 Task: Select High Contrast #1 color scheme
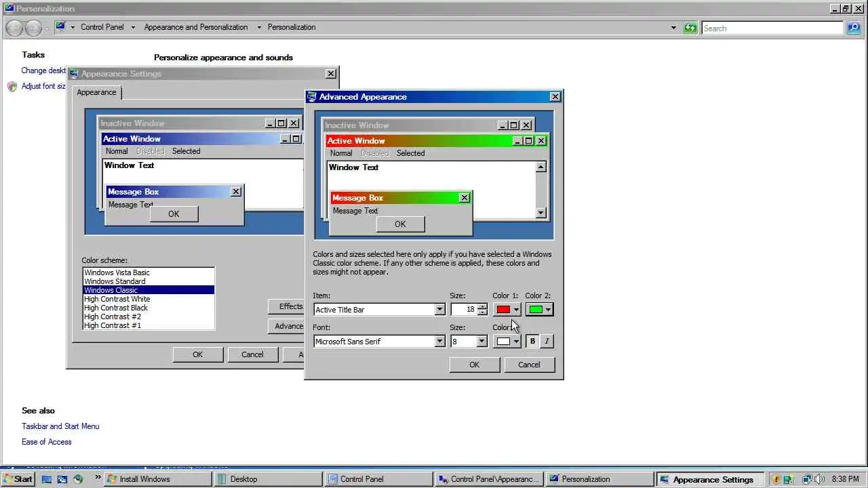(x=149, y=325)
